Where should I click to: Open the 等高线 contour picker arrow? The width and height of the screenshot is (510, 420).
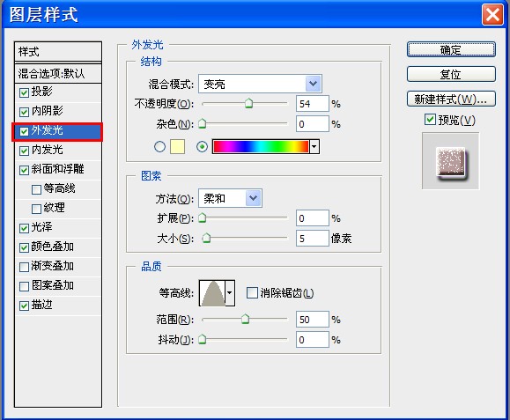point(230,293)
